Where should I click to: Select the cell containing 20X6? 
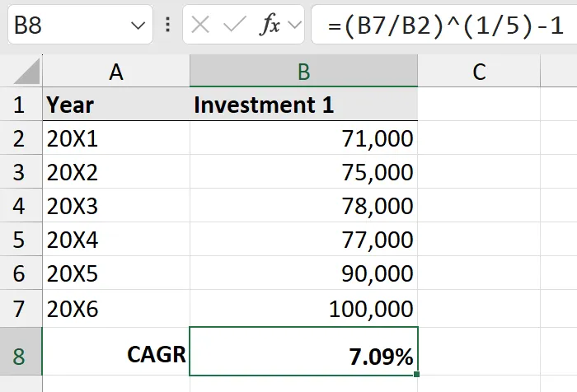click(x=116, y=309)
